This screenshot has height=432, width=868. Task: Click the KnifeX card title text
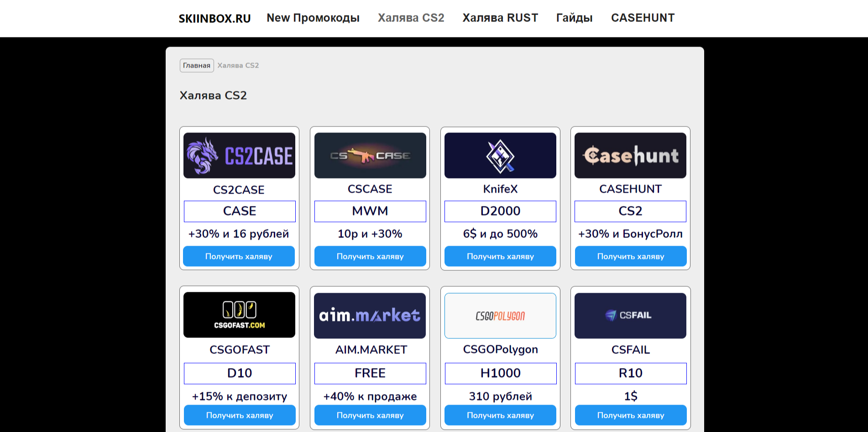coord(500,189)
